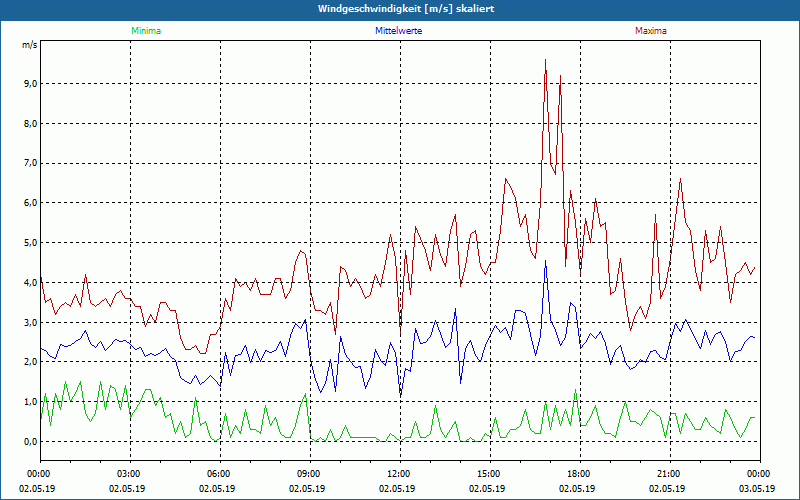Click the 21:00 time axis label
The height and width of the screenshot is (500, 800).
[670, 474]
